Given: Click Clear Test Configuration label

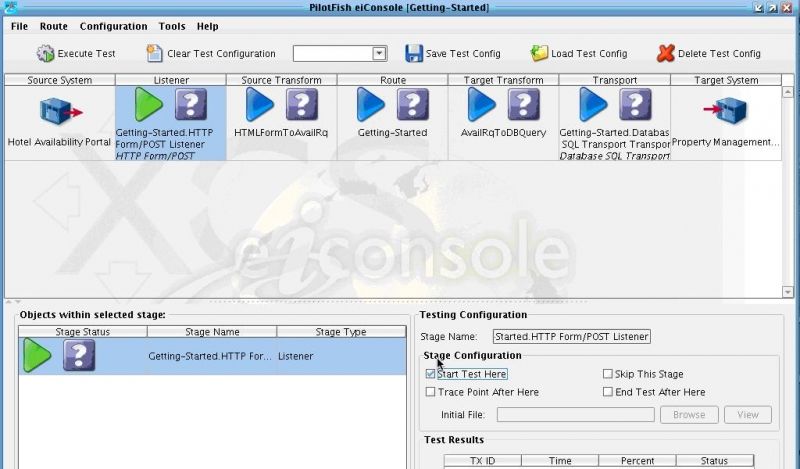Looking at the screenshot, I should [x=221, y=54].
